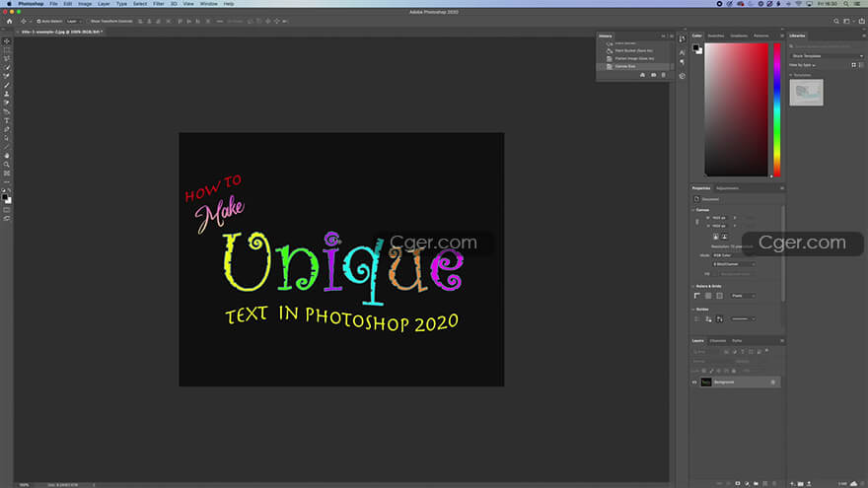This screenshot has height=488, width=868.
Task: Select Paint Bucket history state
Action: tap(634, 51)
